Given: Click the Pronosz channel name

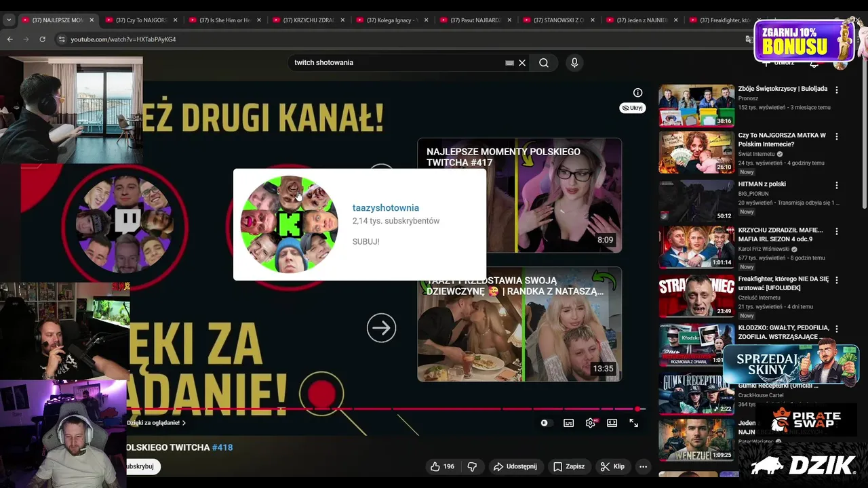Looking at the screenshot, I should (748, 98).
